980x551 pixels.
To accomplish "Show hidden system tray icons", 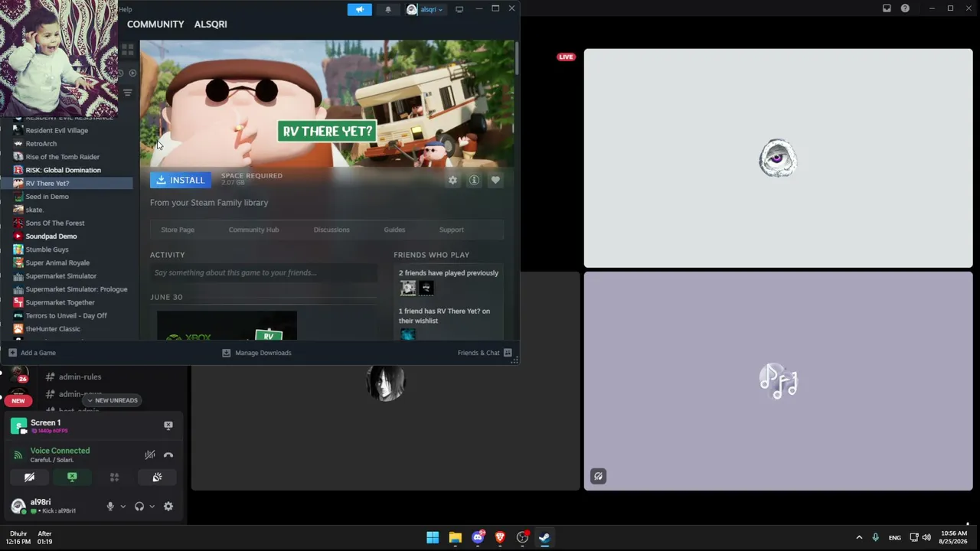I will coord(859,537).
